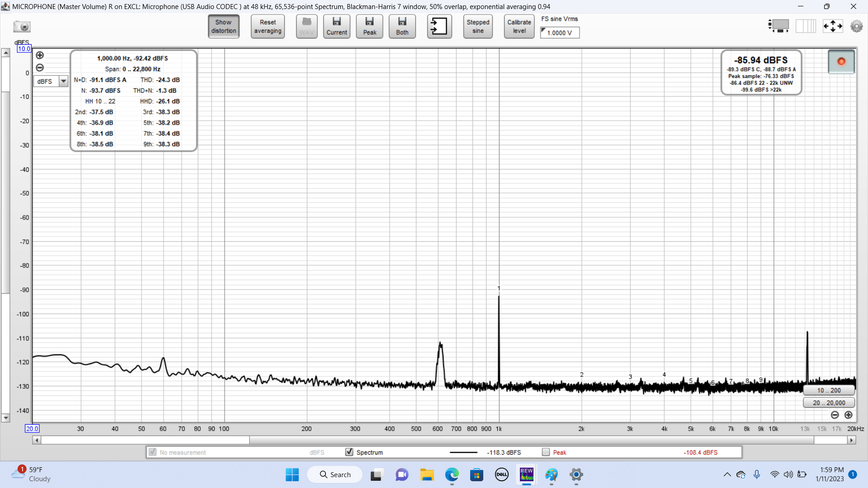This screenshot has width=868, height=488.
Task: Set frequency range to 20 .. 20,000
Action: pyautogui.click(x=829, y=403)
